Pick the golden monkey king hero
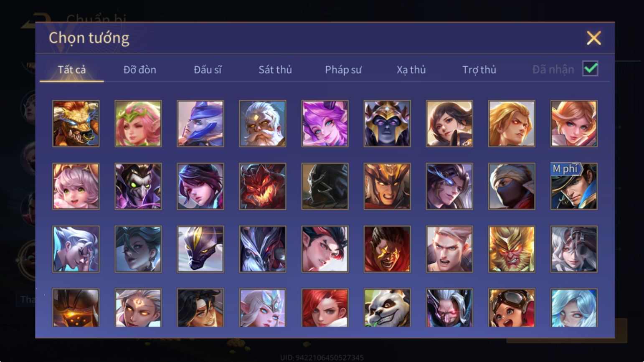This screenshot has width=644, height=362. pyautogui.click(x=512, y=249)
